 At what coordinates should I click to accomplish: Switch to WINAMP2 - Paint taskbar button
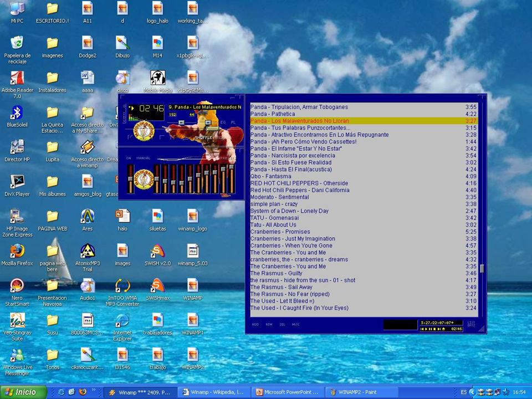(x=362, y=392)
